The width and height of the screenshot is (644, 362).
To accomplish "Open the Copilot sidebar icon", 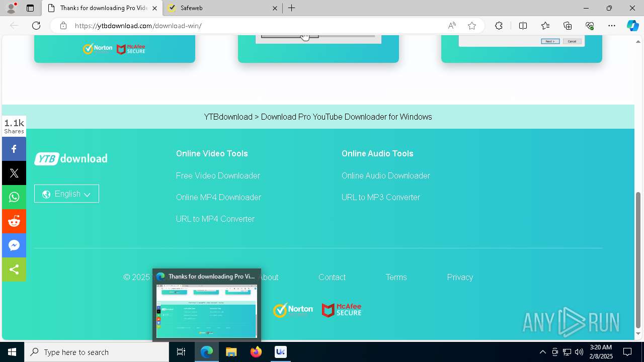I will 632,26.
